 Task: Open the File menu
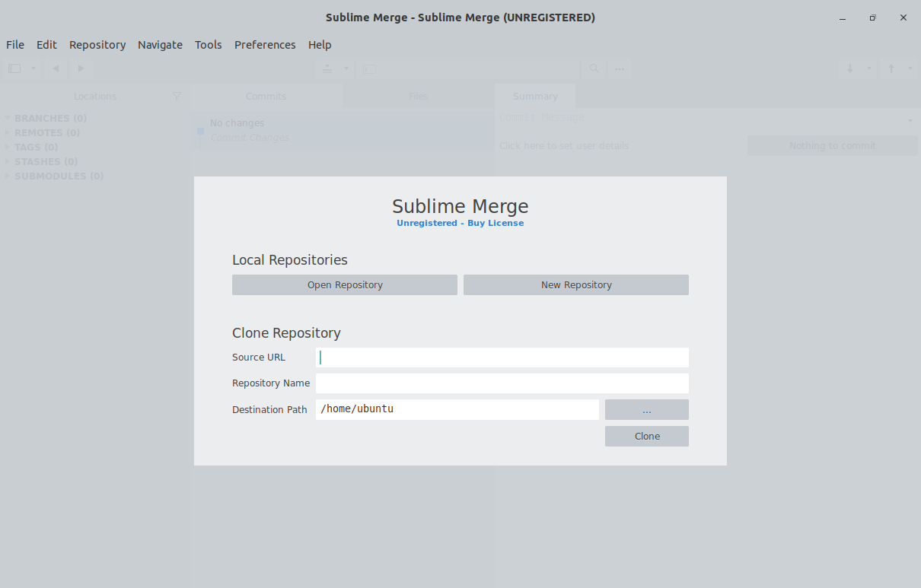[15, 45]
